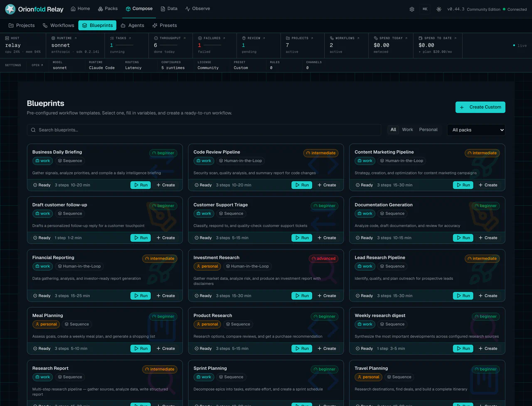This screenshot has width=532, height=406.
Task: Click the personal tag on Meal Planning
Action: click(46, 324)
